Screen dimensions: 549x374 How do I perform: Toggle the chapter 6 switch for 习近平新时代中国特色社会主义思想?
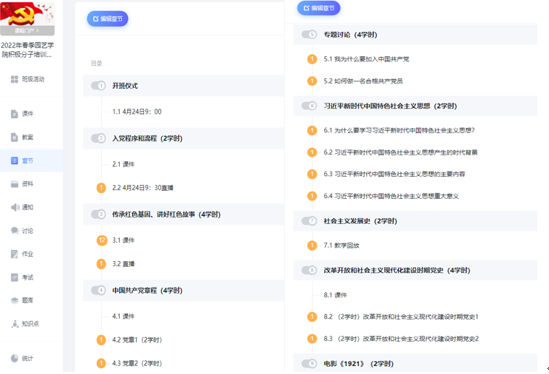[x=309, y=106]
